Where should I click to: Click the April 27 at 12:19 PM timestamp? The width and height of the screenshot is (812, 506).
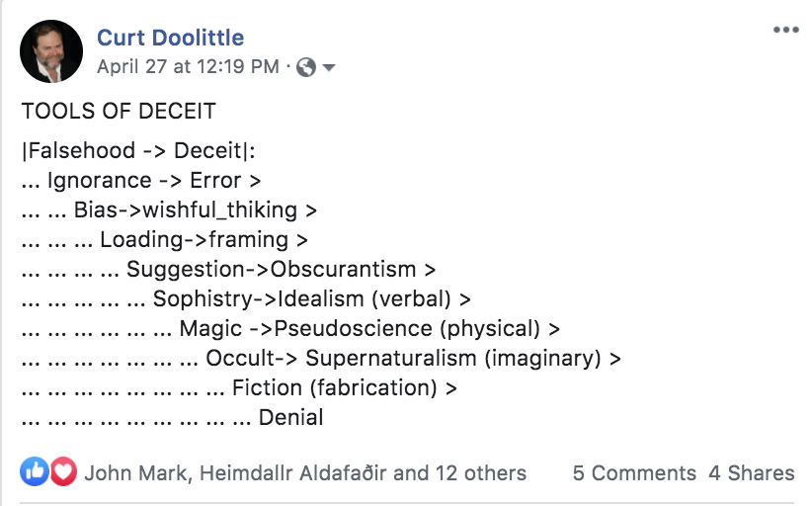tap(189, 67)
